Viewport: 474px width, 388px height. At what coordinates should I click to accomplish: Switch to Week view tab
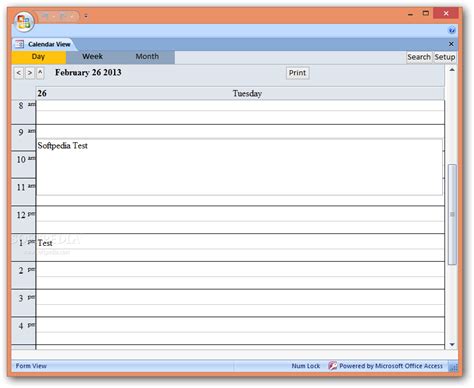[93, 57]
